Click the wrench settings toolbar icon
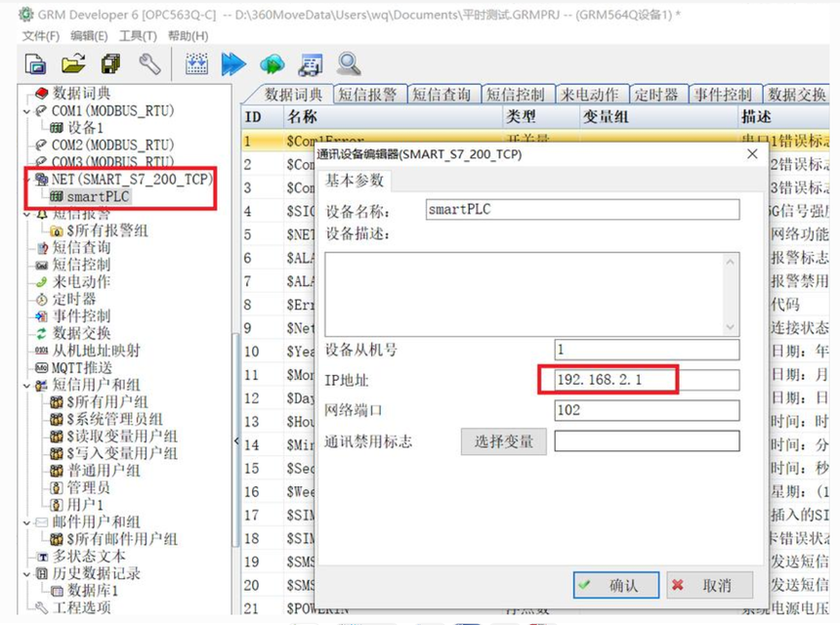This screenshot has height=625, width=840. (149, 63)
